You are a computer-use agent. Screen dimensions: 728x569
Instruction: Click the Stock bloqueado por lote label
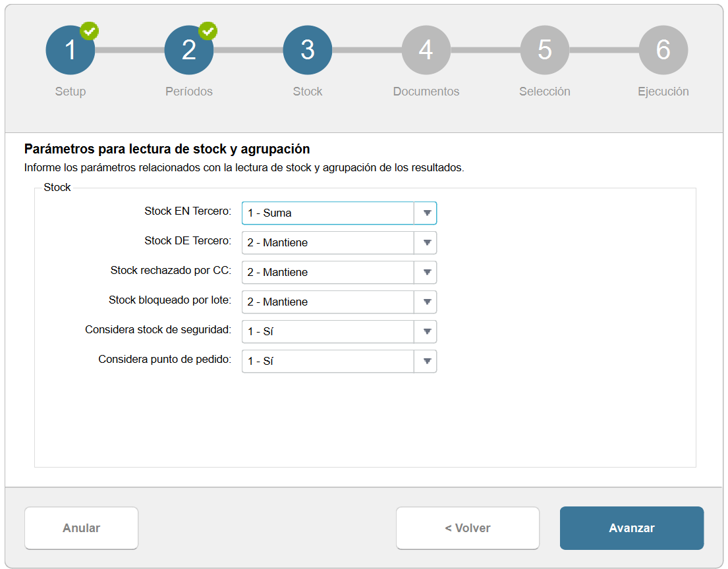pos(170,300)
